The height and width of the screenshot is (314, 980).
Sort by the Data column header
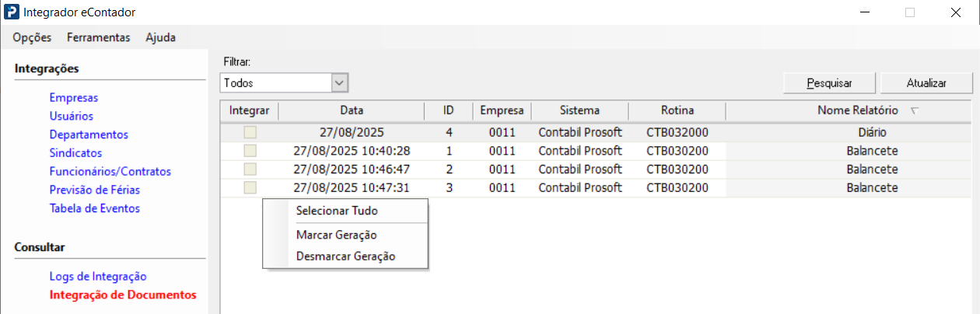click(x=351, y=111)
